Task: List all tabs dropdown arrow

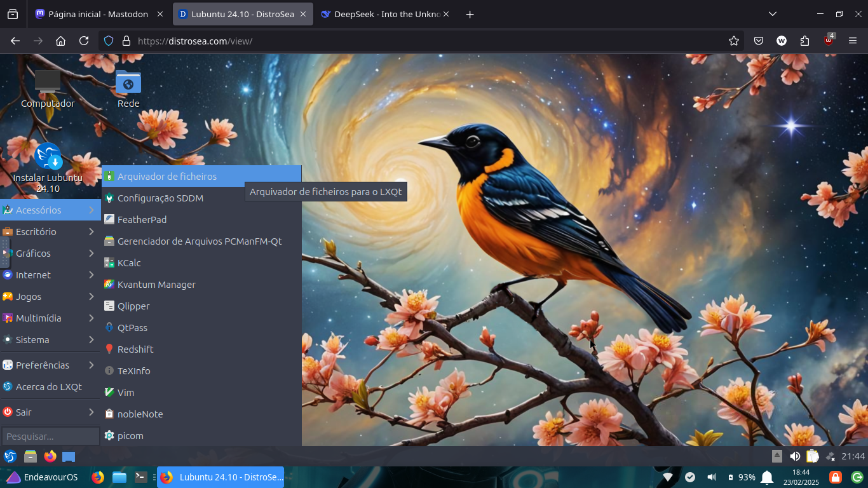Action: pos(773,14)
